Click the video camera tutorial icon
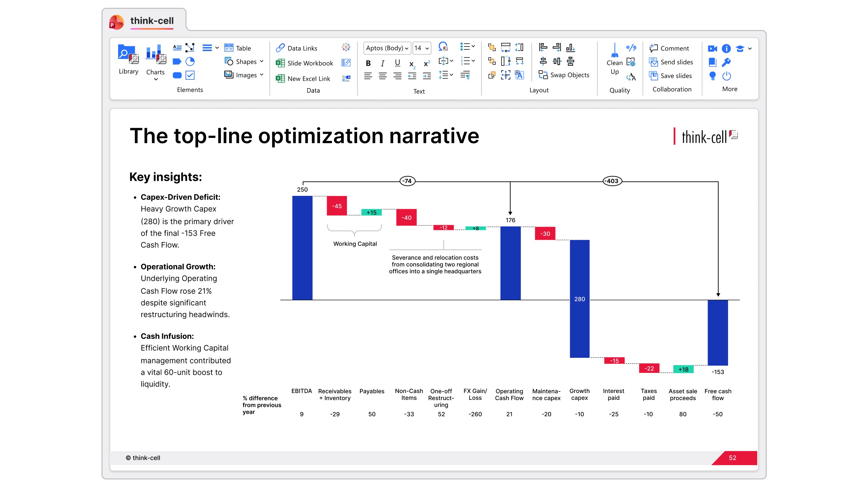 [712, 48]
